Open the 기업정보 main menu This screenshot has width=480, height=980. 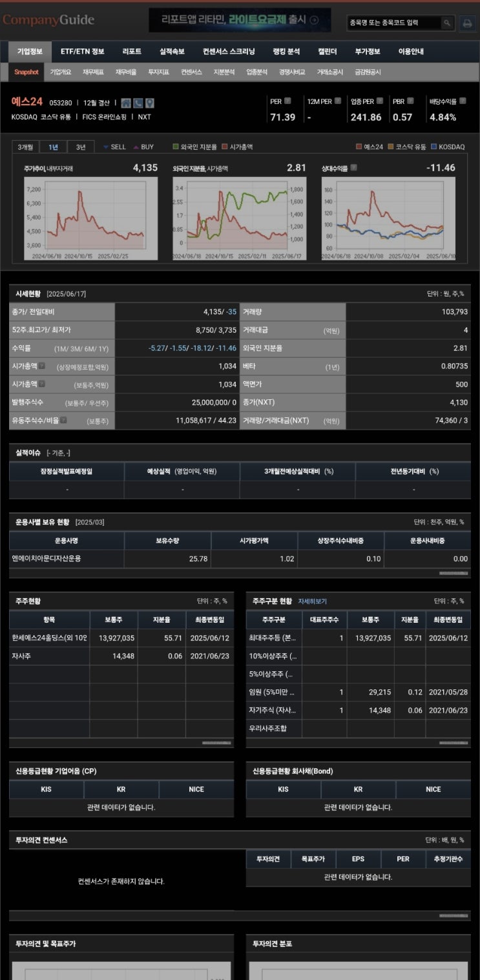[30, 51]
